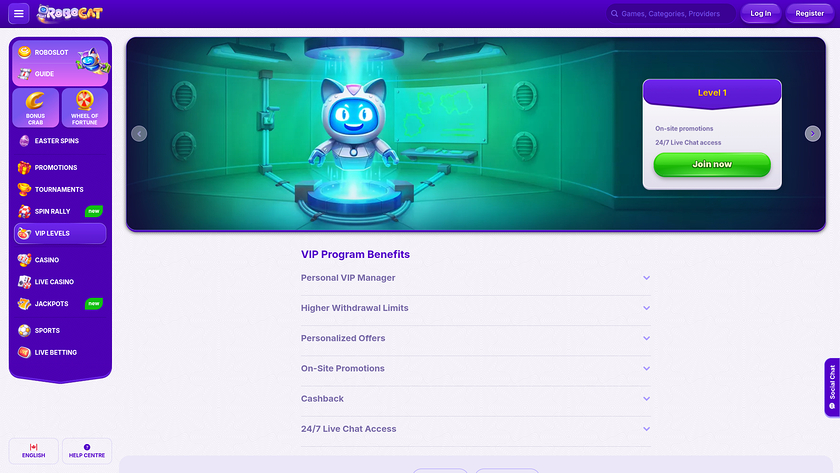Go to previous banner slide

pyautogui.click(x=139, y=134)
